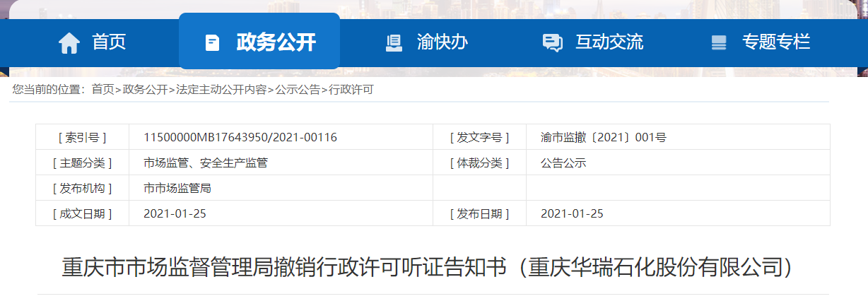Click the [ 发布机构 ] label cell

click(82, 188)
